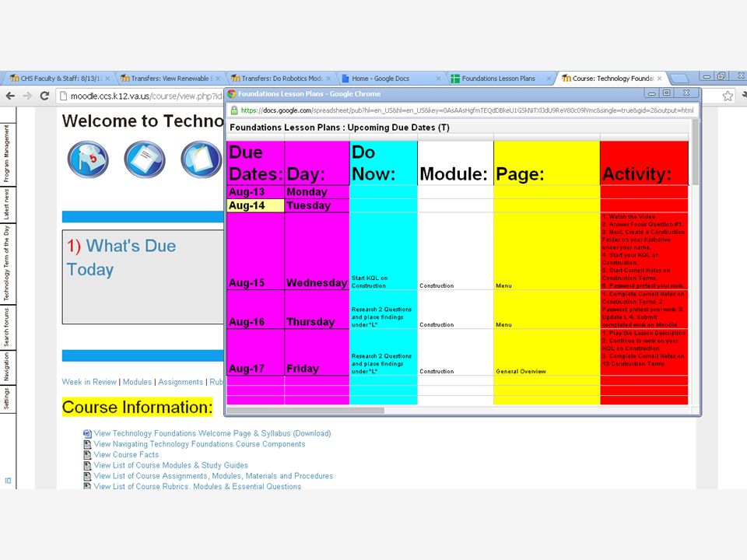Select the highlighted Aug-14 cell
The width and height of the screenshot is (747, 560).
coord(255,205)
